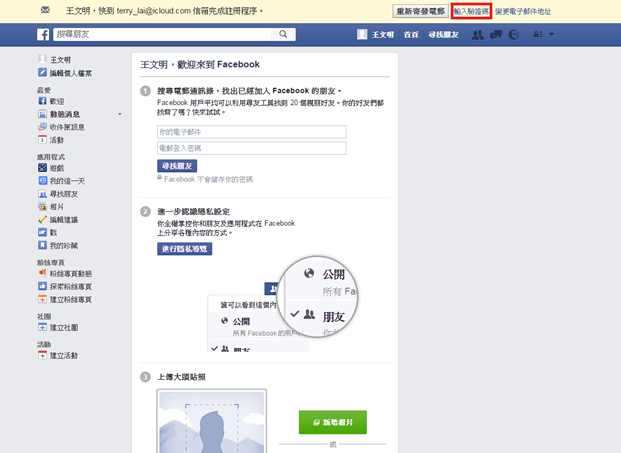
Task: Open 動態消息 in sidebar
Action: click(59, 114)
